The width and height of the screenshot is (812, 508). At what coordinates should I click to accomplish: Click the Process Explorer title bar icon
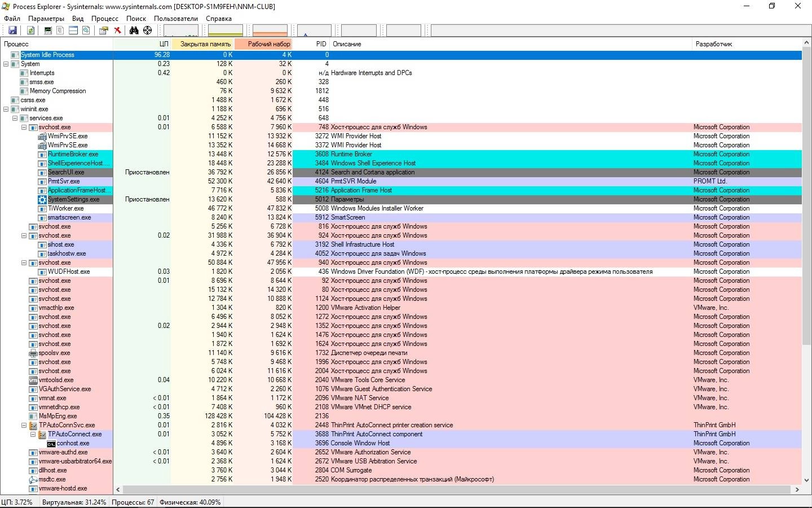pos(7,6)
